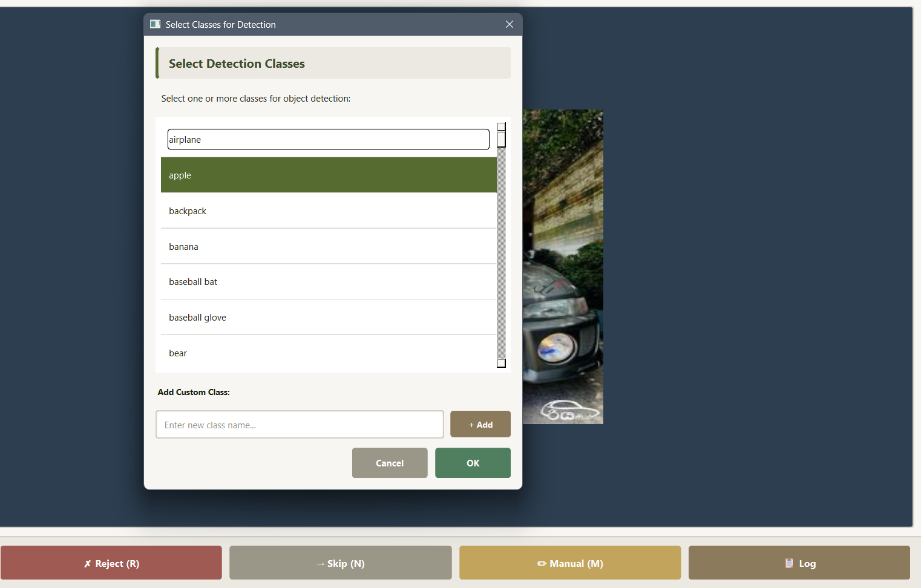
Task: Select baseball glove class
Action: pyautogui.click(x=329, y=318)
